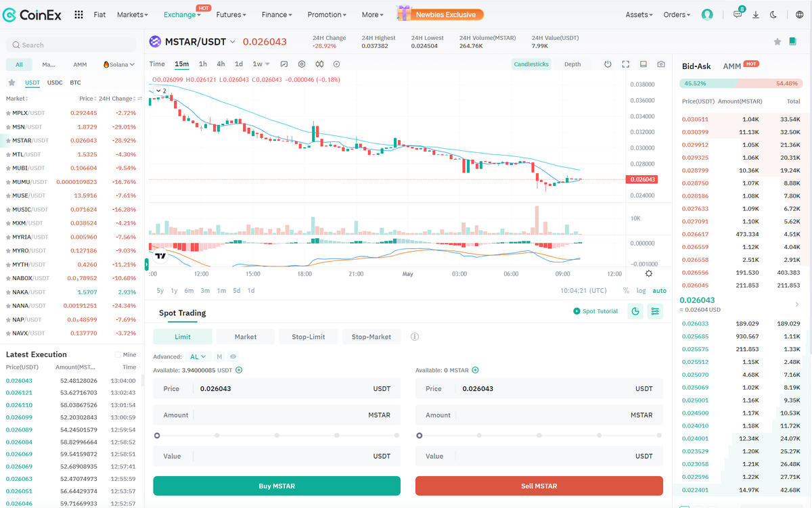Expand the Orders dropdown
Viewport: 812px width, 508px height.
coord(677,14)
